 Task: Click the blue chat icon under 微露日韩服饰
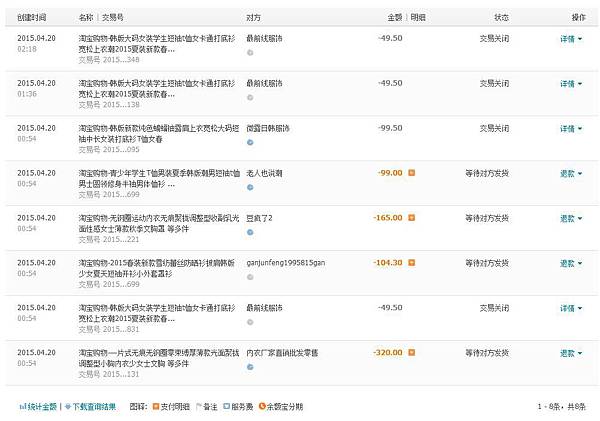[250, 142]
